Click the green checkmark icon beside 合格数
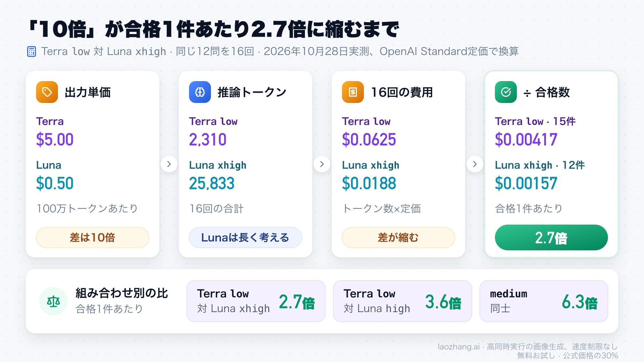The height and width of the screenshot is (362, 644). point(506,92)
